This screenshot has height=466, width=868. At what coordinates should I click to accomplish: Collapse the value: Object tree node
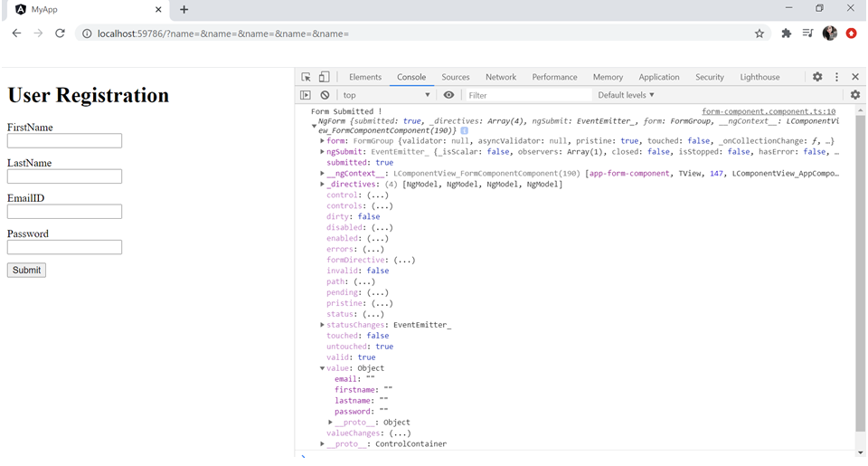[323, 368]
